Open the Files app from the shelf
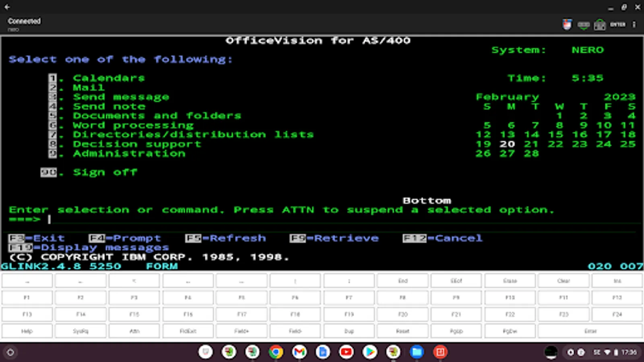 pos(417,352)
